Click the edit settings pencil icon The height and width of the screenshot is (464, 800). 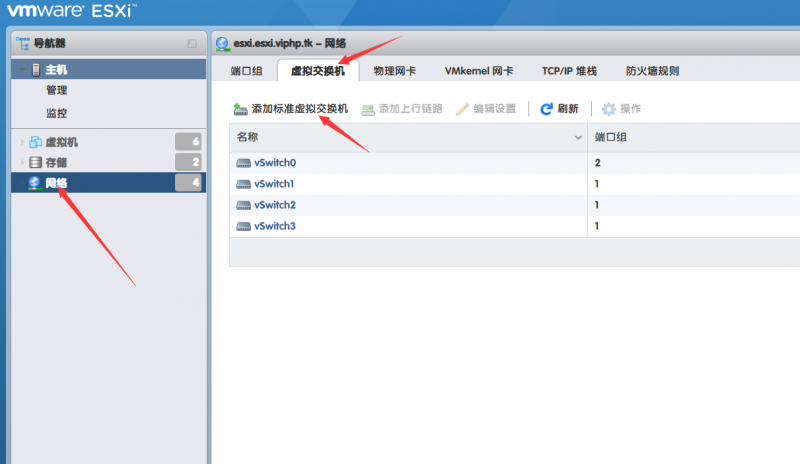[462, 109]
